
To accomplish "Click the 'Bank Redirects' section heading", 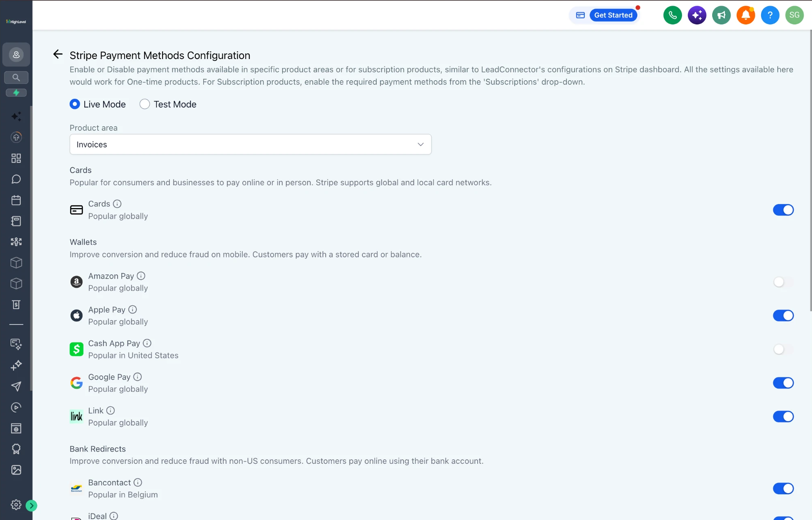I will [98, 449].
